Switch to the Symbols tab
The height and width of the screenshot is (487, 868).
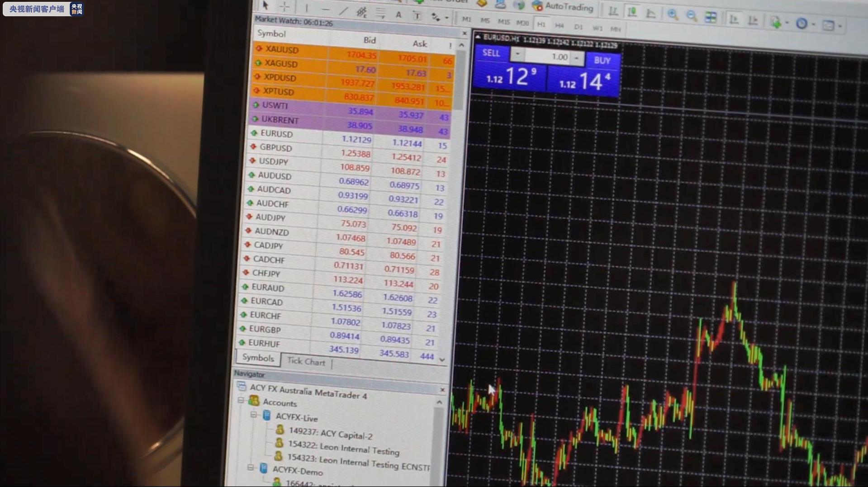point(258,358)
